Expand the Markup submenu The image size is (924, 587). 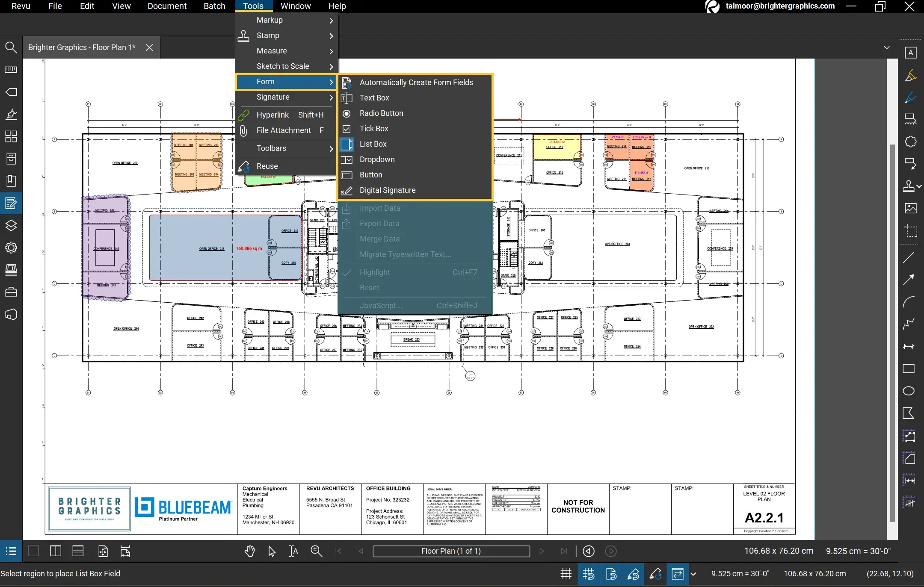[287, 20]
